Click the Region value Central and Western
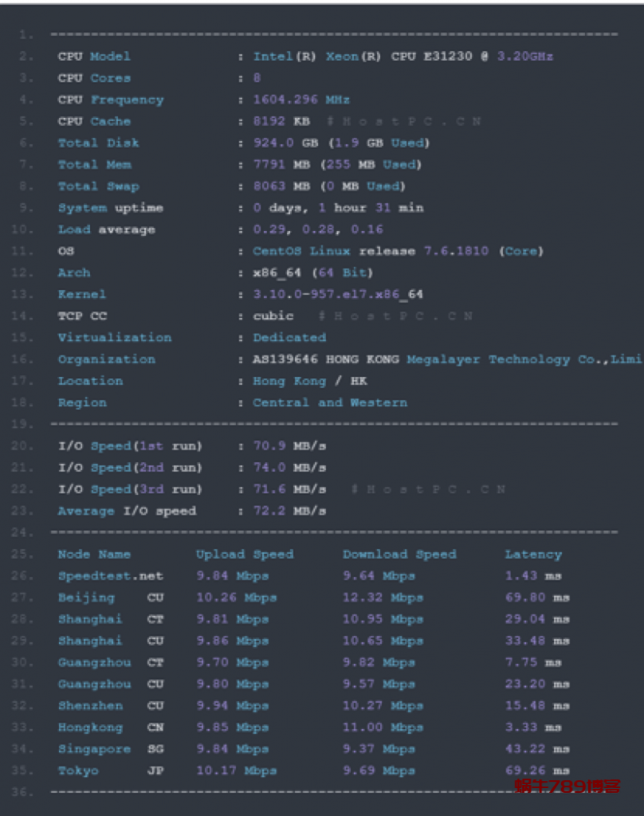Screen dimensions: 644x816 click(330, 402)
